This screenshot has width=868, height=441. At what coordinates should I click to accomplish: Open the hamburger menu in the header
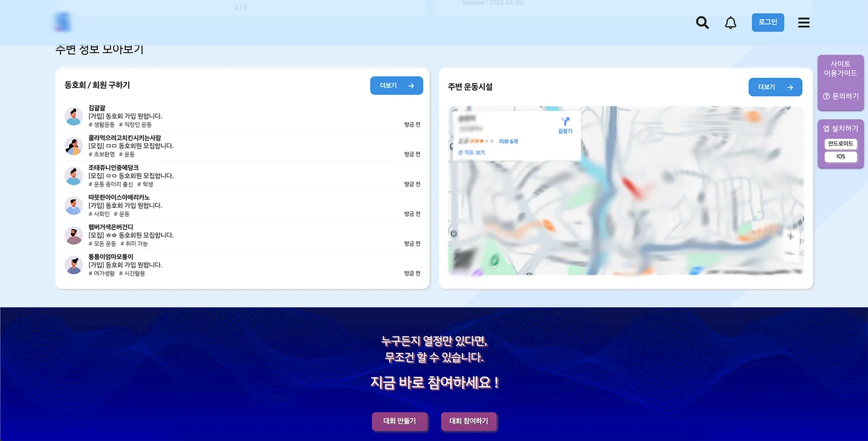pyautogui.click(x=804, y=23)
